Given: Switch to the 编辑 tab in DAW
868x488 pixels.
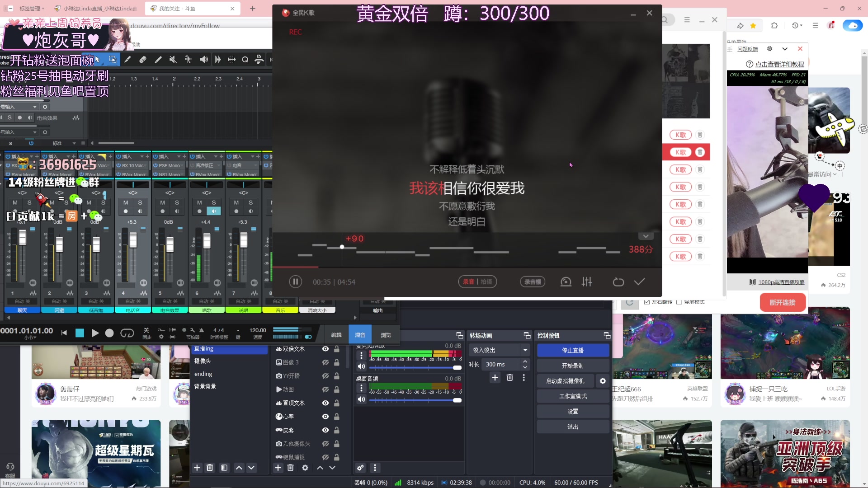Looking at the screenshot, I should pos(336,335).
